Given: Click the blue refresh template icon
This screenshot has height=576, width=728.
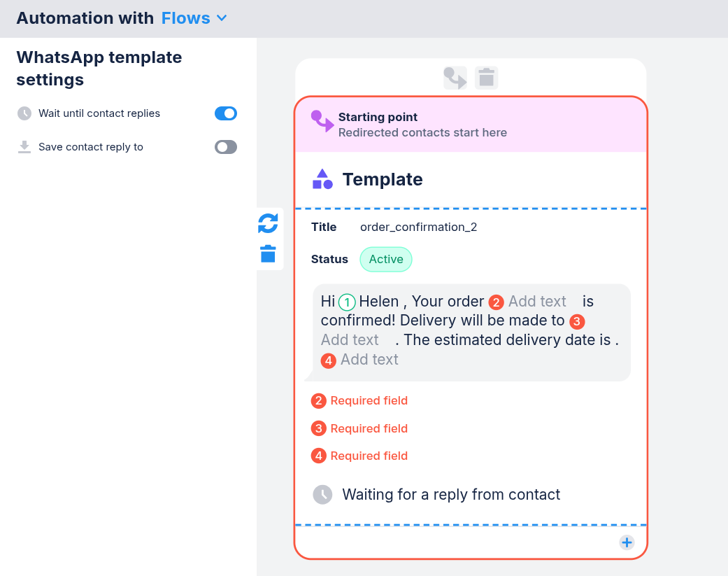Looking at the screenshot, I should [268, 223].
